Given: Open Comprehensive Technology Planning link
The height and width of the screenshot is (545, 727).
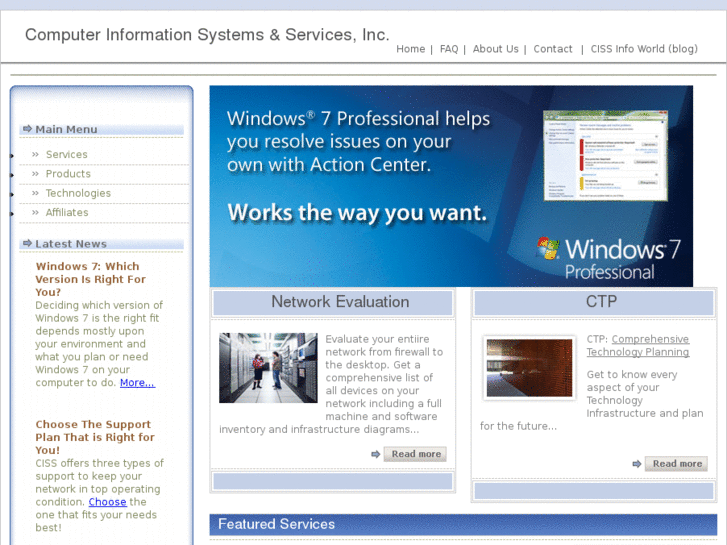Looking at the screenshot, I should click(638, 346).
